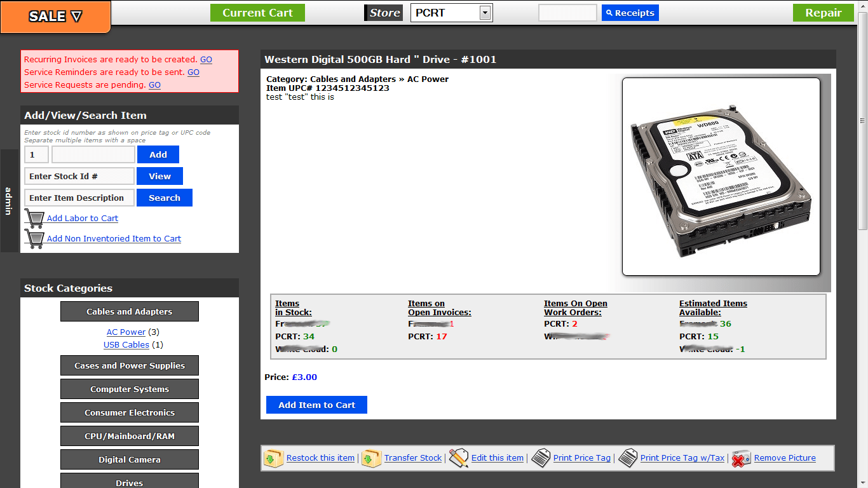Expand the Drives category
Image resolution: width=868 pixels, height=488 pixels.
[130, 481]
